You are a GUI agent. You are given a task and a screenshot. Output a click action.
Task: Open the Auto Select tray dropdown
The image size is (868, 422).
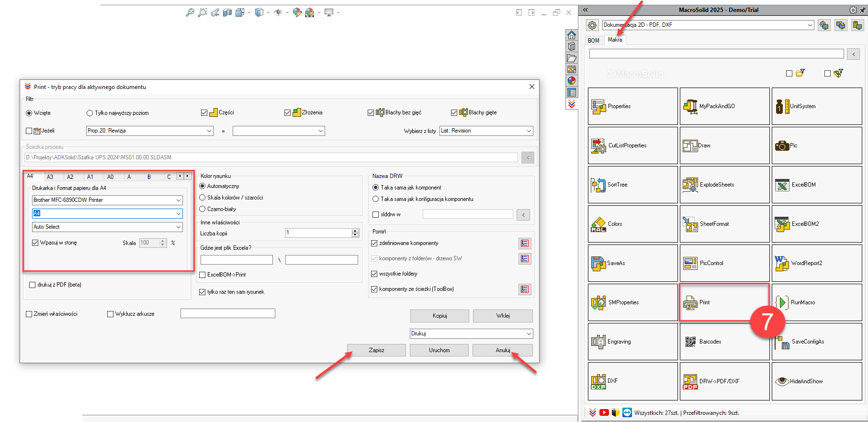click(107, 227)
